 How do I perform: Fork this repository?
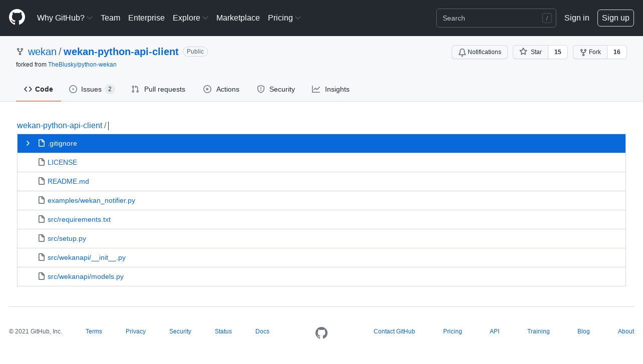pyautogui.click(x=590, y=52)
